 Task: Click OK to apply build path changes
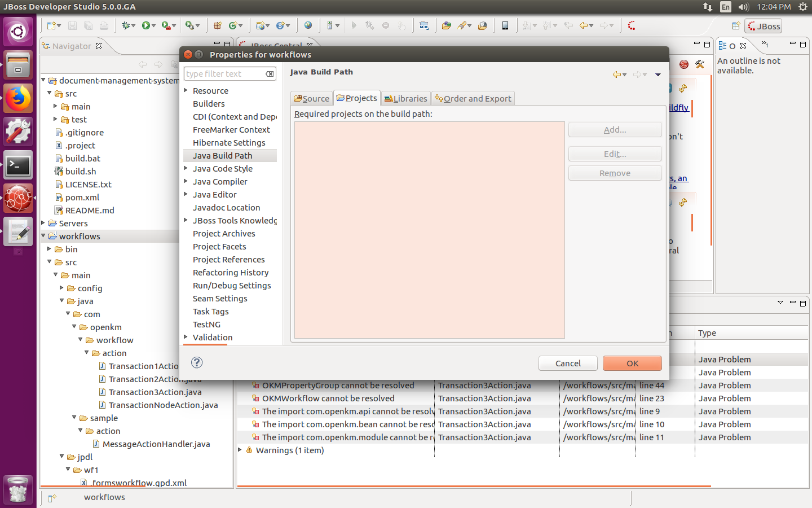pos(632,363)
